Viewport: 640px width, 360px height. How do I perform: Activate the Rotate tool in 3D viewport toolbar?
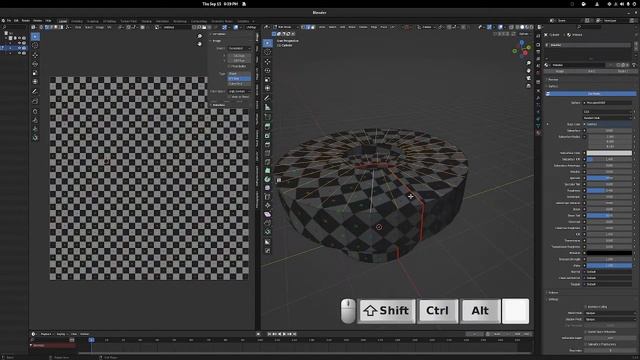coord(267,71)
